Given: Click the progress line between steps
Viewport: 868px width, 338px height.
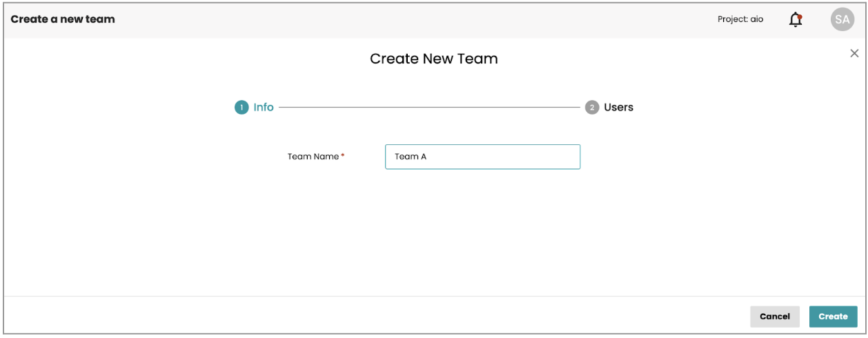Looking at the screenshot, I should coord(428,108).
